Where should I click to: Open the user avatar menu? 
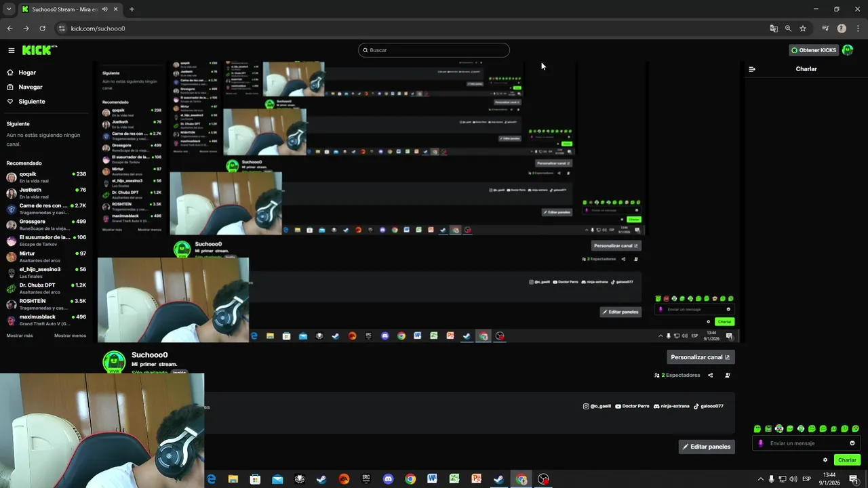(x=848, y=50)
